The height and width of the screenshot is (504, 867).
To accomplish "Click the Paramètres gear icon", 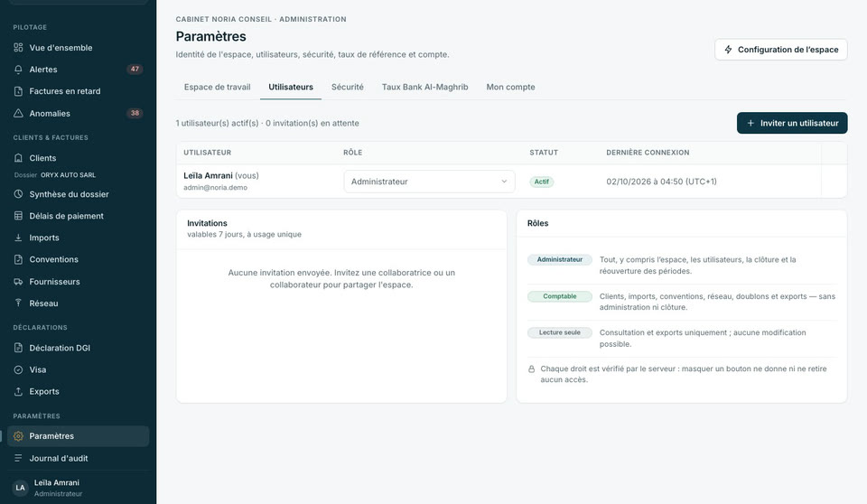I will point(18,436).
